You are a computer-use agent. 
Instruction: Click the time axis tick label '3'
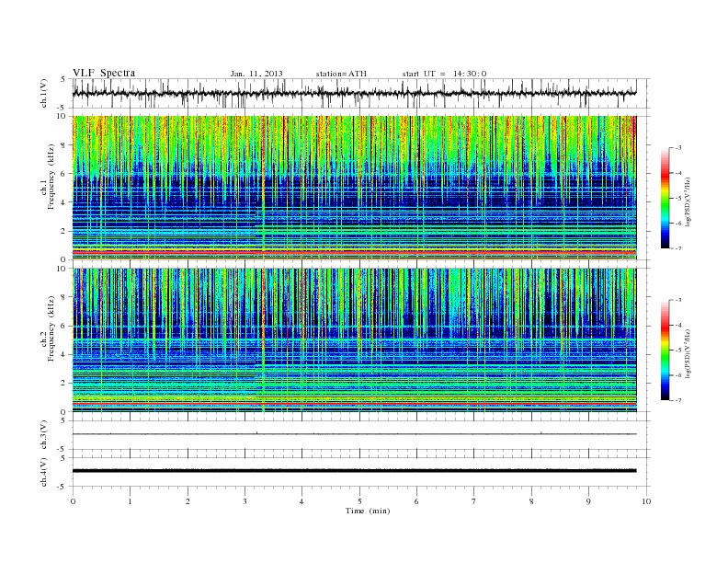pos(245,501)
